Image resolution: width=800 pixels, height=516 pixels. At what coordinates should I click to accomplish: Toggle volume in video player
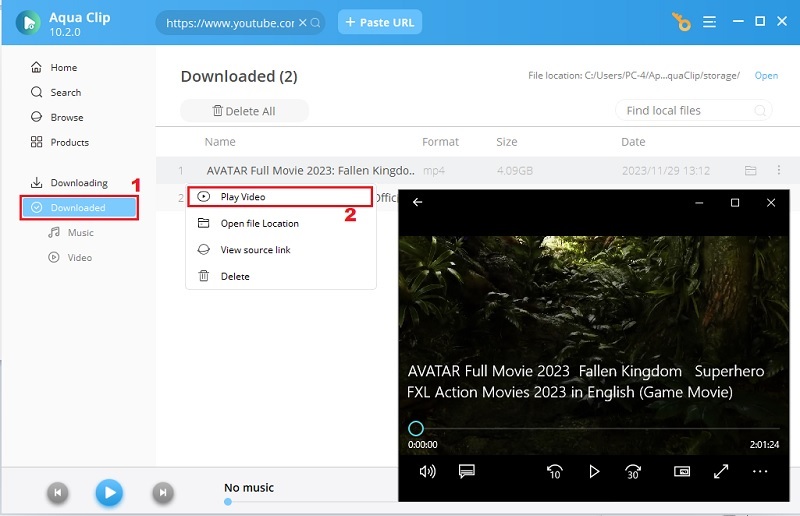pyautogui.click(x=427, y=472)
